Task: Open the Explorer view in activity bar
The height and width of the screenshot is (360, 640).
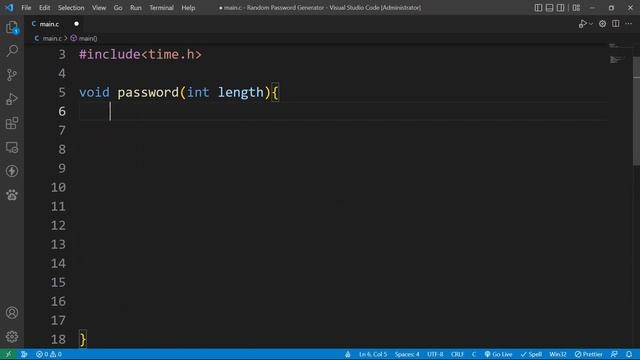Action: 12,28
